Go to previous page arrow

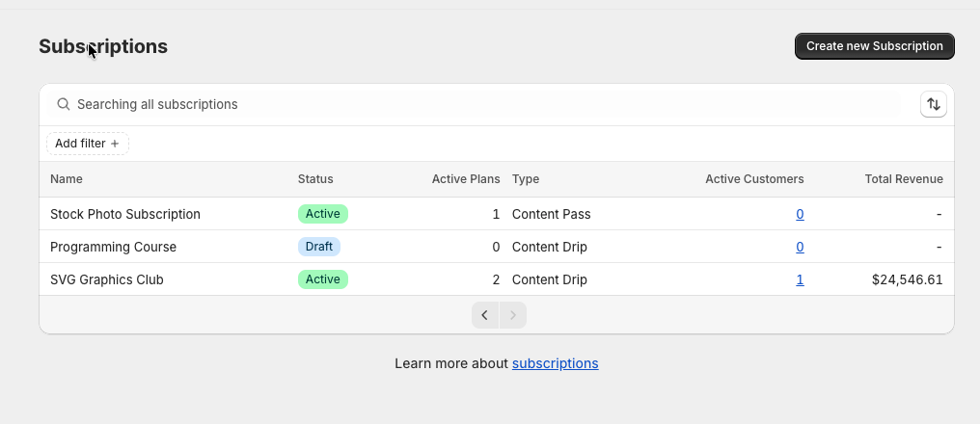pyautogui.click(x=485, y=315)
